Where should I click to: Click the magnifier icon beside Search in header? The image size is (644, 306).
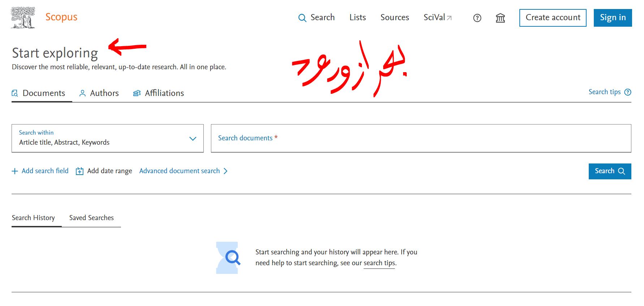tap(302, 18)
